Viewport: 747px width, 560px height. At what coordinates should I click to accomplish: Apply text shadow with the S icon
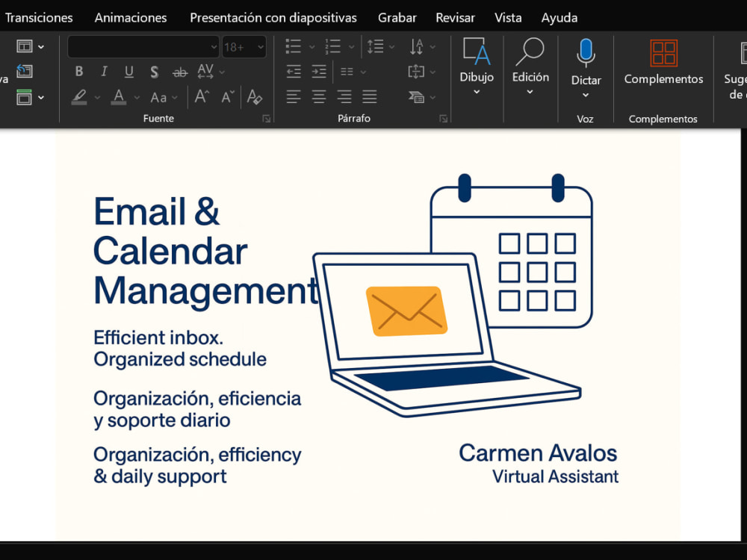point(155,72)
